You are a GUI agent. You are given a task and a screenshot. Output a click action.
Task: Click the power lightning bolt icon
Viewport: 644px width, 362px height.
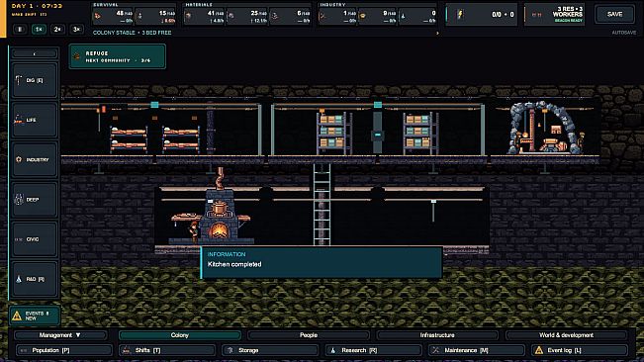[x=460, y=15]
